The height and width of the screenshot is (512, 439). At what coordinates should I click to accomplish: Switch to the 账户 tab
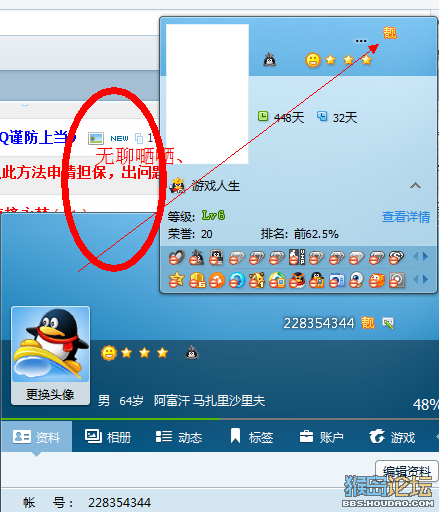(321, 437)
